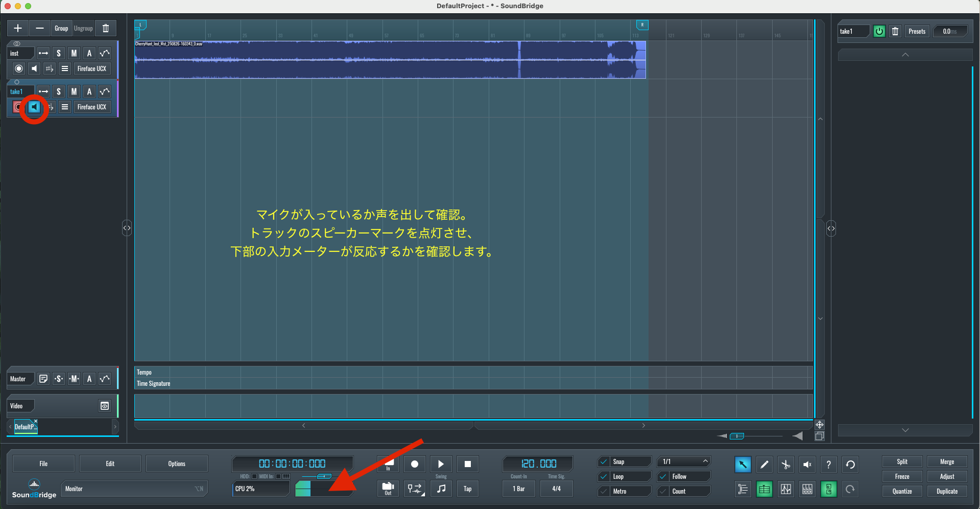980x509 pixels.
Task: Mute the inst track
Action: point(74,53)
